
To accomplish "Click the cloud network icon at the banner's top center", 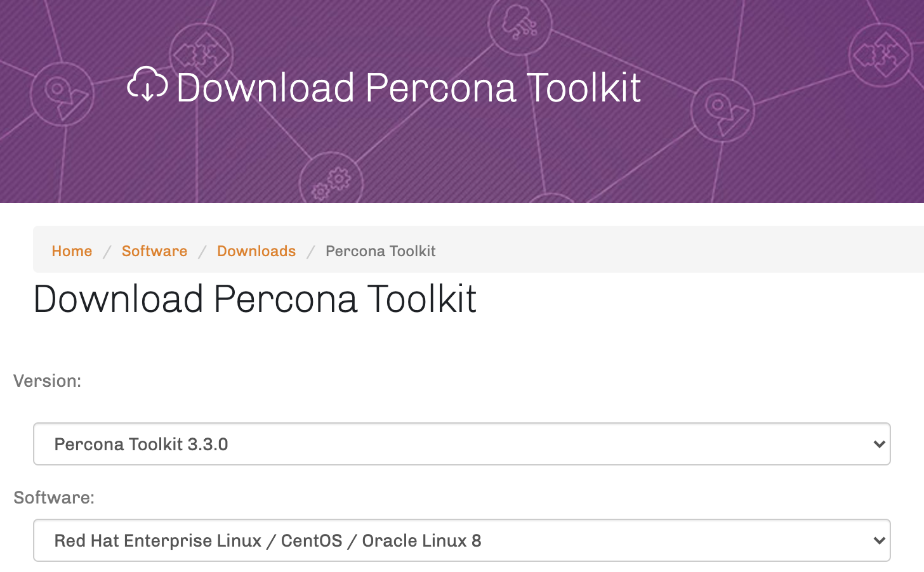I will point(520,23).
